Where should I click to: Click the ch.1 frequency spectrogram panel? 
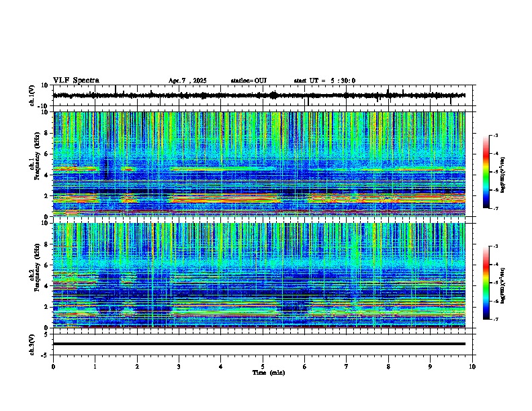[x=259, y=164]
